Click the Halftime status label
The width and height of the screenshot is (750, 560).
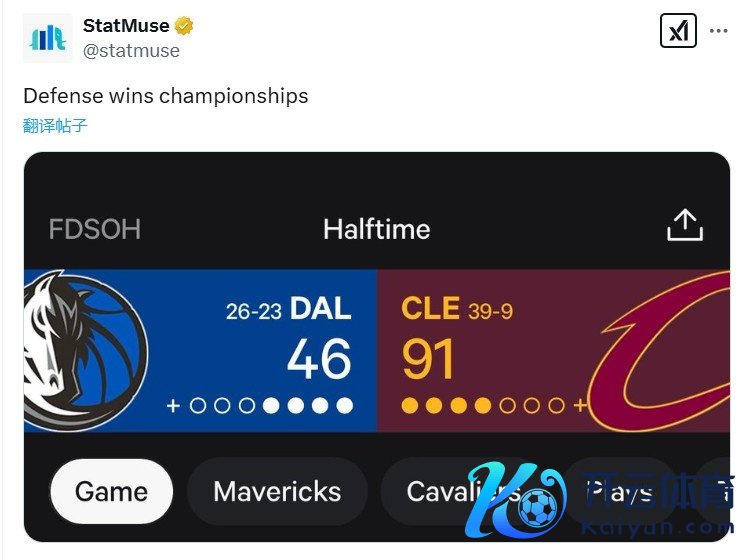click(377, 229)
